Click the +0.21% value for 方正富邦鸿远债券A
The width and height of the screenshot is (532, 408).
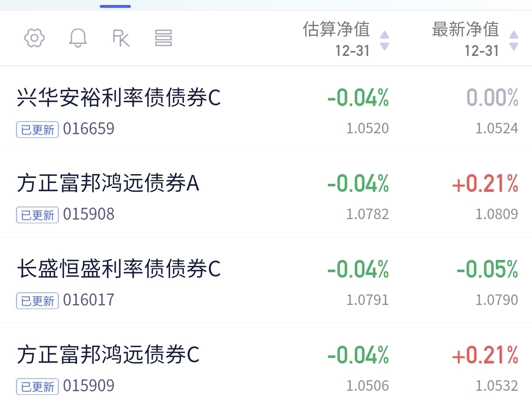click(x=485, y=184)
